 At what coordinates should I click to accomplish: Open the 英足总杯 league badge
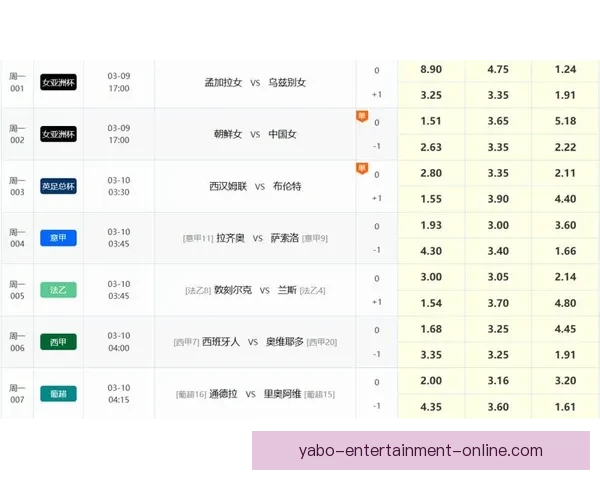pyautogui.click(x=58, y=186)
